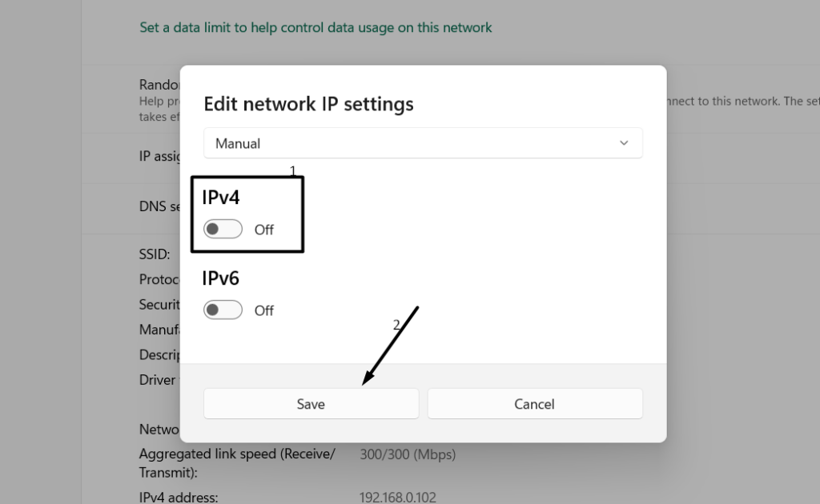Click the partially hidden DNS server row

coord(157,206)
